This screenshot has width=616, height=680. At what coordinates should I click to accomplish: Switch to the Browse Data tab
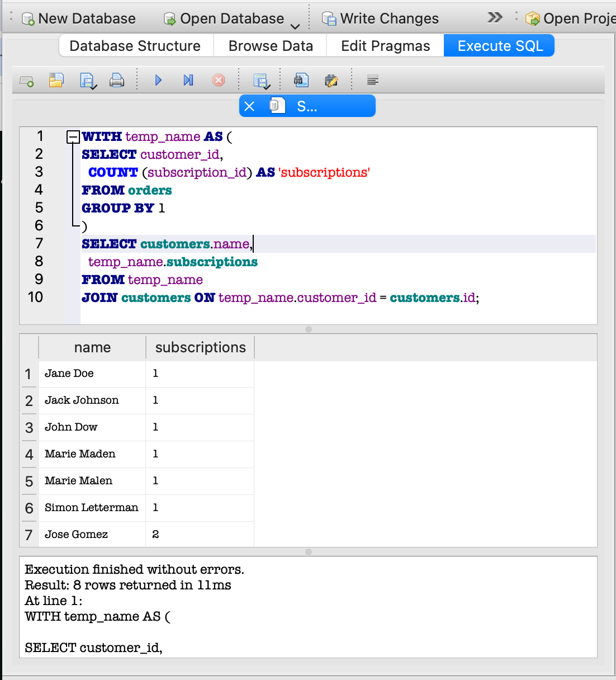point(271,46)
